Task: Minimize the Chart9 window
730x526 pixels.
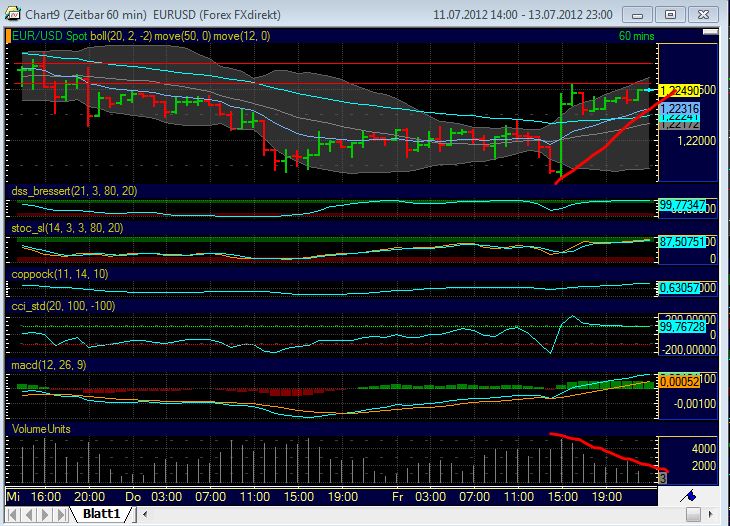Action: (x=637, y=14)
